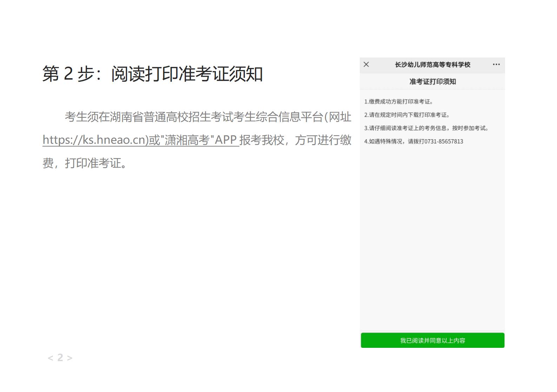Tap the phone number 0731-85657813
Screen dimensions: 557x392
click(x=444, y=142)
